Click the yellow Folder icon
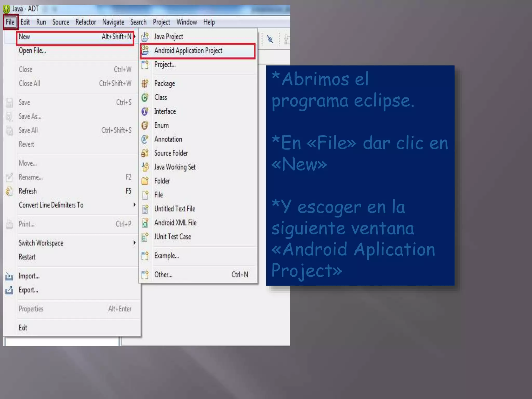The width and height of the screenshot is (532, 399). (145, 181)
